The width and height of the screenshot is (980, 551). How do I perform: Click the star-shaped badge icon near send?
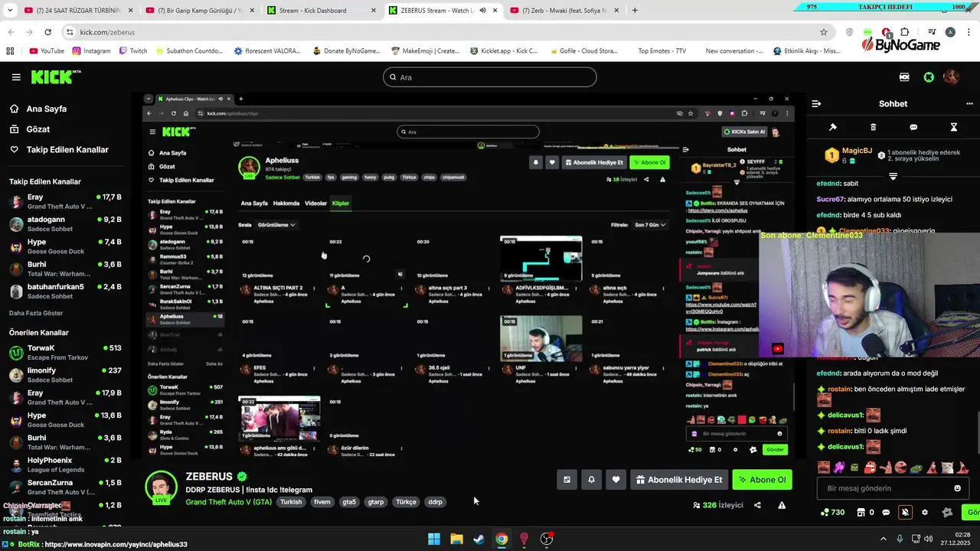pyautogui.click(x=947, y=512)
